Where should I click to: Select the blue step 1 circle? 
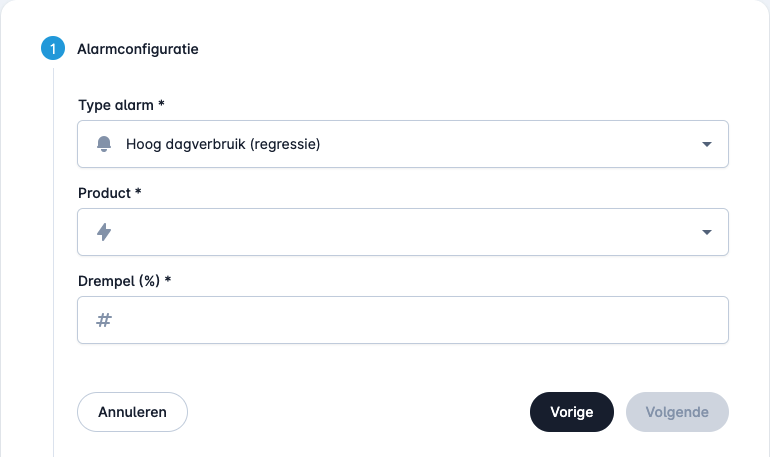tap(53, 49)
